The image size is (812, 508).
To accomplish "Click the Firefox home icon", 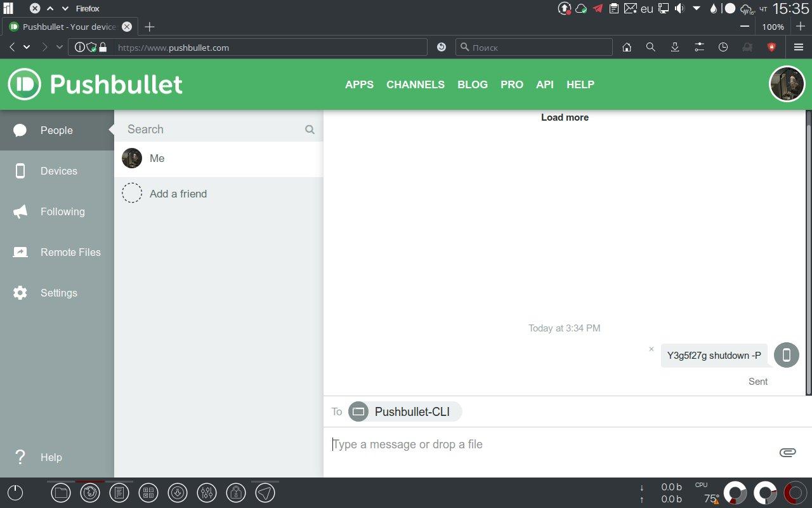I will [x=627, y=47].
